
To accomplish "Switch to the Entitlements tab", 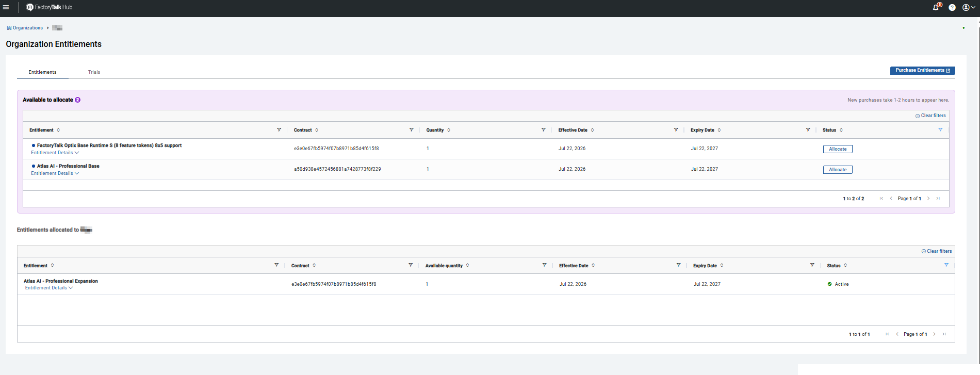I will tap(43, 72).
